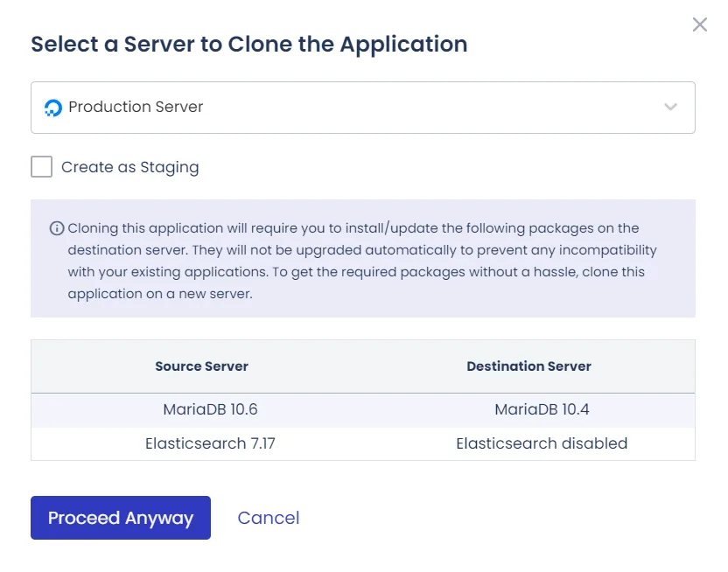The image size is (728, 572).
Task: Expand the server dropdown chevron
Action: click(670, 108)
